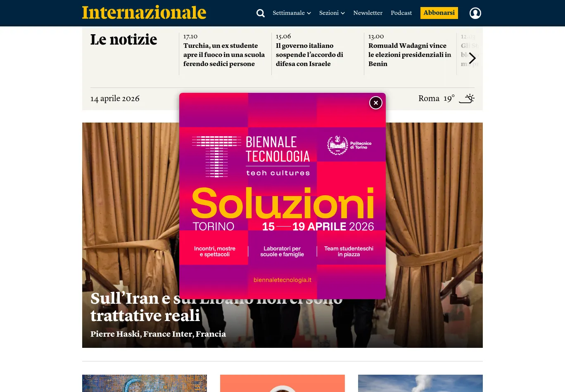The width and height of the screenshot is (565, 392).
Task: Go to Internazionale home logo
Action: [144, 13]
